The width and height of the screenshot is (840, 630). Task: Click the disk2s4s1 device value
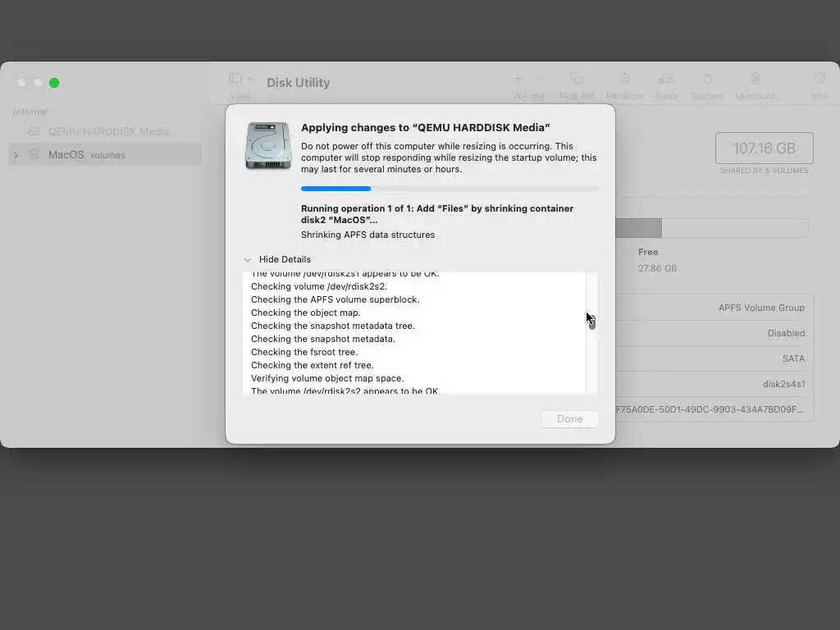[x=783, y=384]
